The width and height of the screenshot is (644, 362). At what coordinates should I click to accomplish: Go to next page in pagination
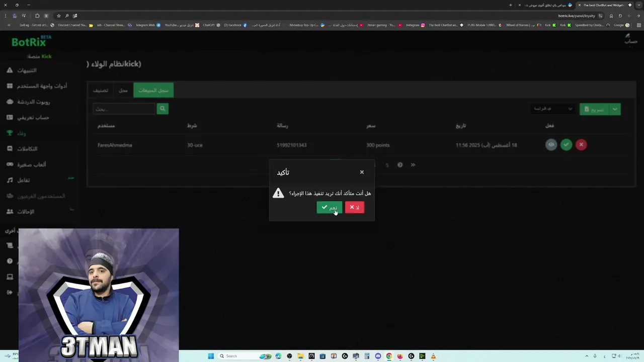coord(400,165)
